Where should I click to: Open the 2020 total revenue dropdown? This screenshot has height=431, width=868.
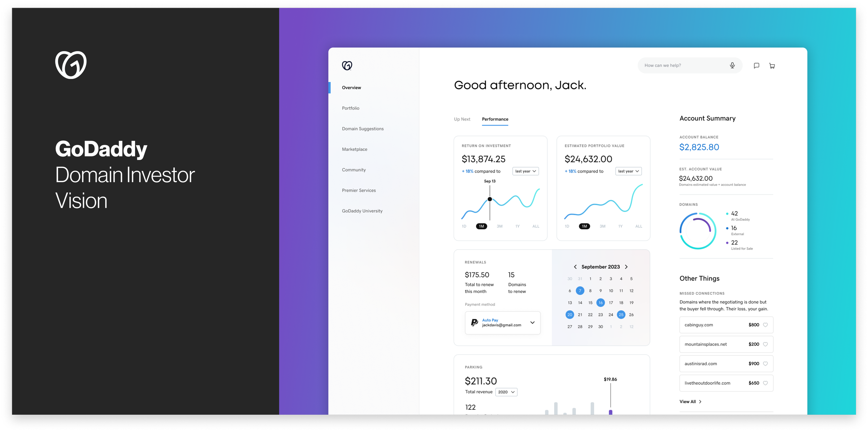tap(506, 392)
